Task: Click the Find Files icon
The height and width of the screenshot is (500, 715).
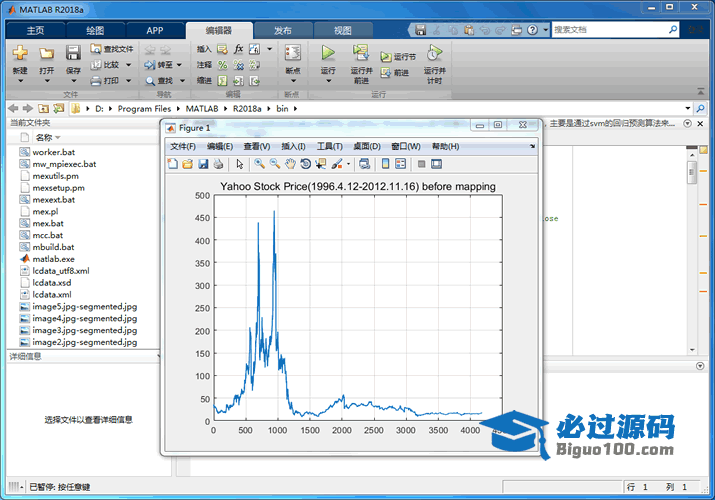Action: click(x=95, y=49)
